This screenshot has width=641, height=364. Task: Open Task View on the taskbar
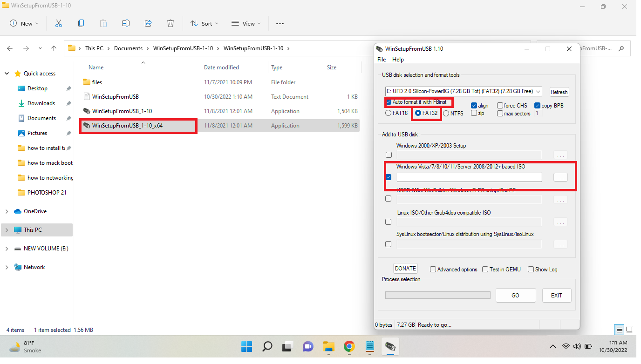(287, 346)
